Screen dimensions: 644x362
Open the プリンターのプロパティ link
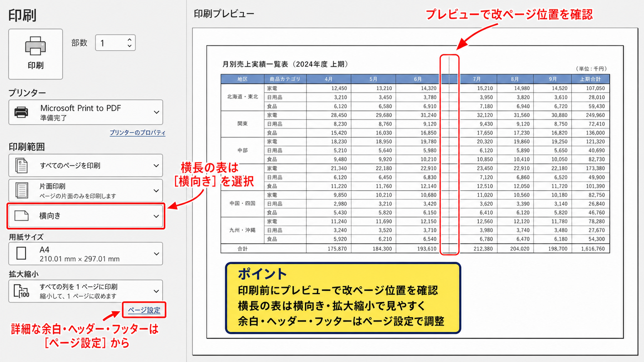138,133
